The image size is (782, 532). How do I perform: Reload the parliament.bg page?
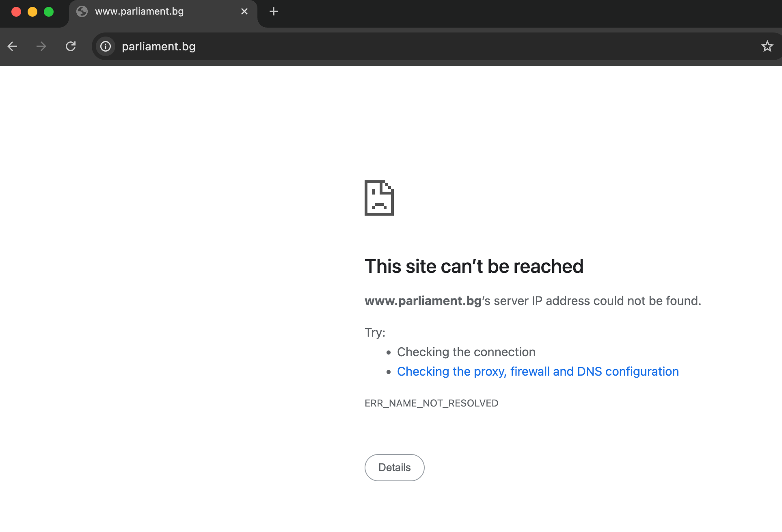[x=71, y=46]
